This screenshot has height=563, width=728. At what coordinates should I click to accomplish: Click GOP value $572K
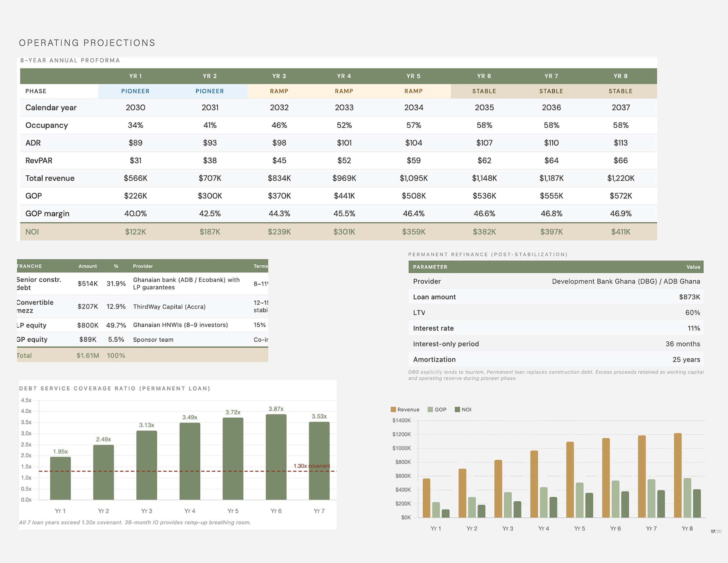tap(621, 196)
